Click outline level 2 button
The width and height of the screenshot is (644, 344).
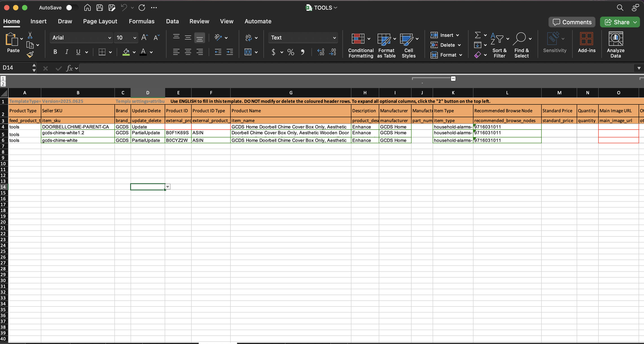[3, 84]
